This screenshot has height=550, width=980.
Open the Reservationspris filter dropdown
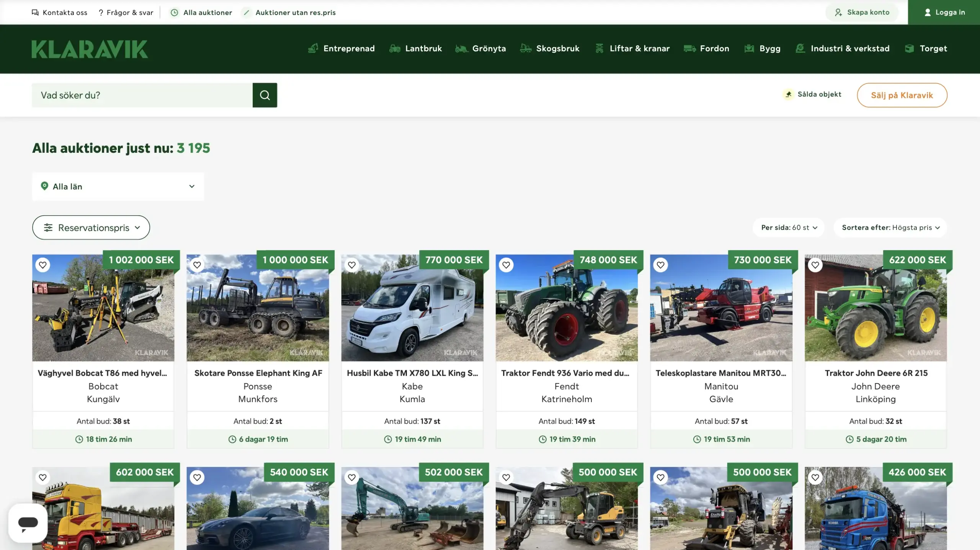pyautogui.click(x=91, y=228)
